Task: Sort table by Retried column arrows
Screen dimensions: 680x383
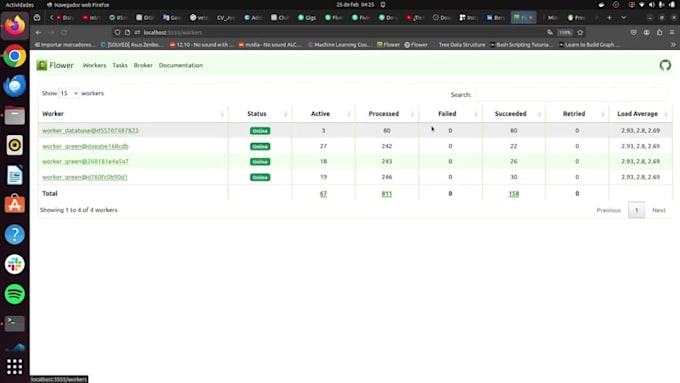Action: point(602,114)
